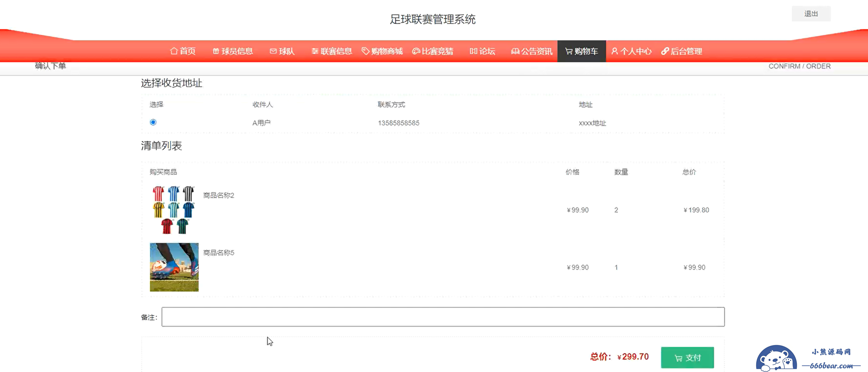Click the recipient name A用户
This screenshot has height=372, width=868.
click(261, 123)
